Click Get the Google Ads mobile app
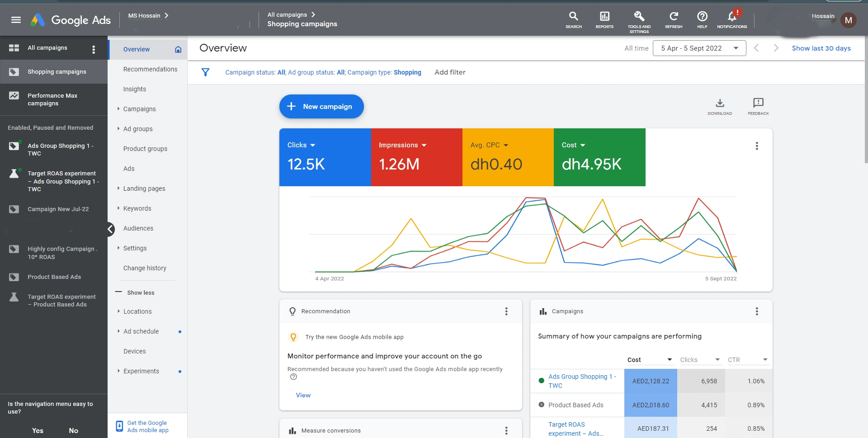The height and width of the screenshot is (438, 868). click(x=148, y=426)
